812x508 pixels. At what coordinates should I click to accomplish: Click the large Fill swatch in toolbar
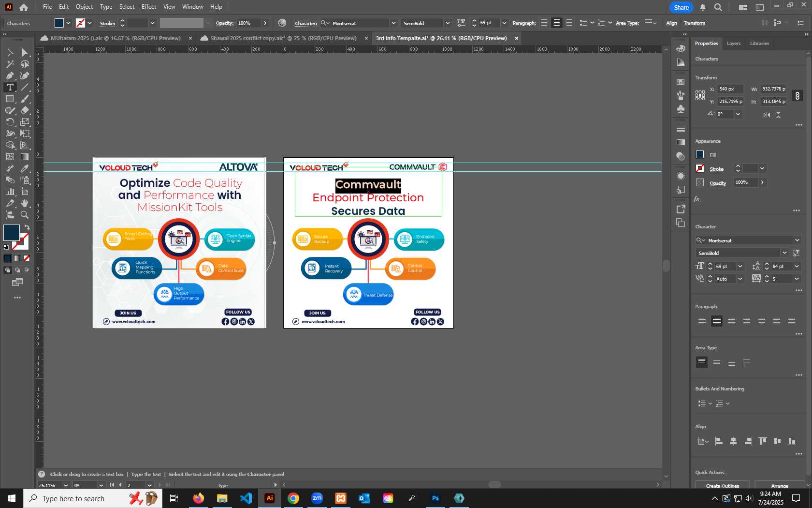tap(12, 233)
